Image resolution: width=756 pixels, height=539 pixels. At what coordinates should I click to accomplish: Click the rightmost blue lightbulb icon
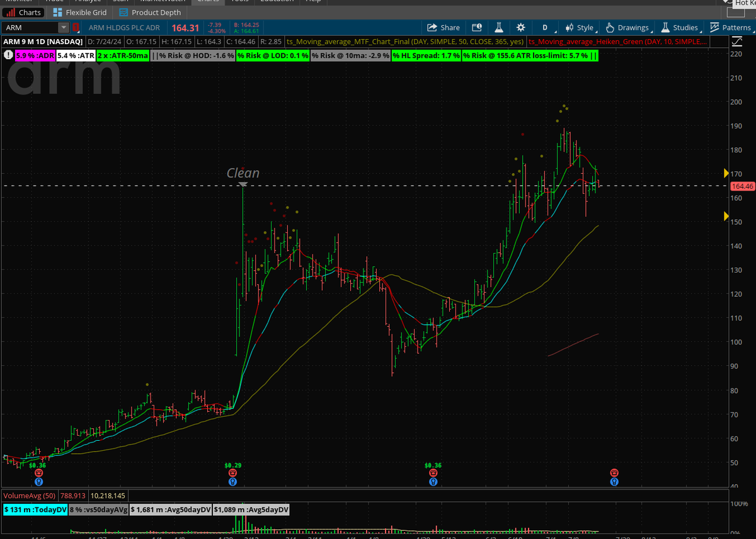click(614, 482)
